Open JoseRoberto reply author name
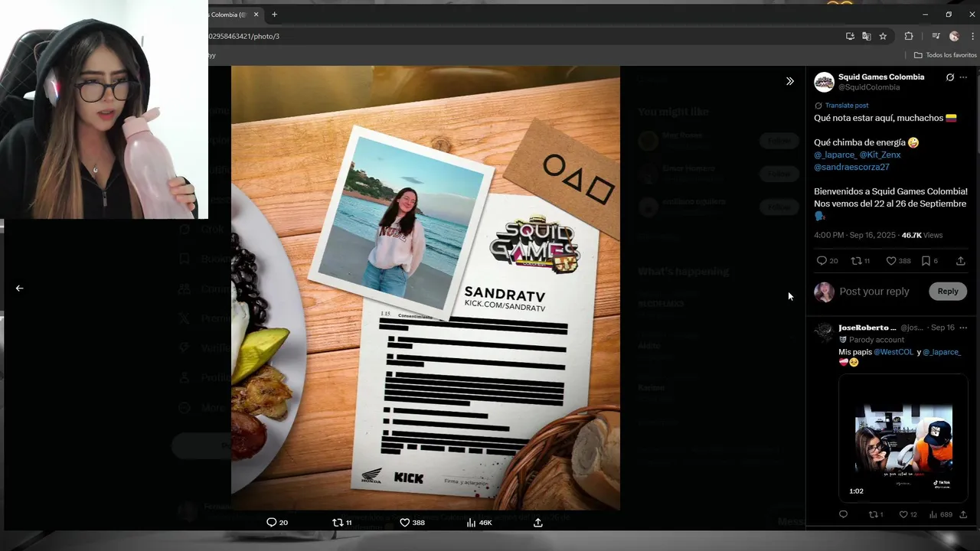 click(x=867, y=328)
